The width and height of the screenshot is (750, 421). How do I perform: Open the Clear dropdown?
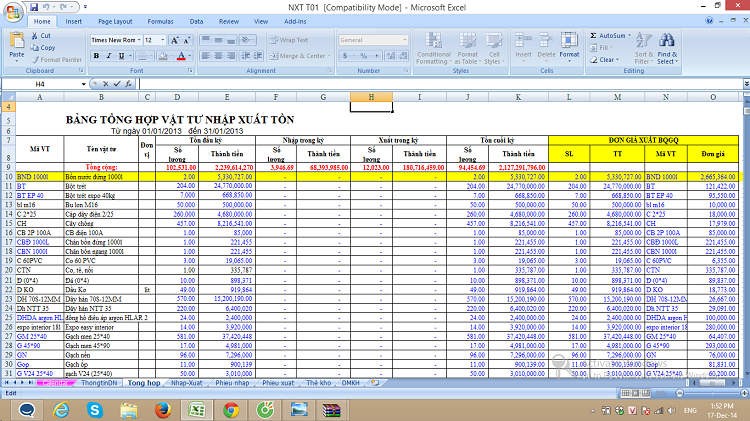(x=604, y=59)
